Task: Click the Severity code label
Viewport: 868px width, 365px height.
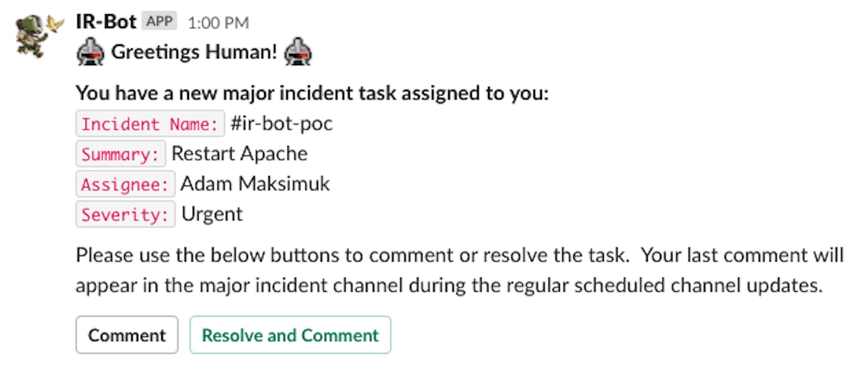Action: [125, 214]
